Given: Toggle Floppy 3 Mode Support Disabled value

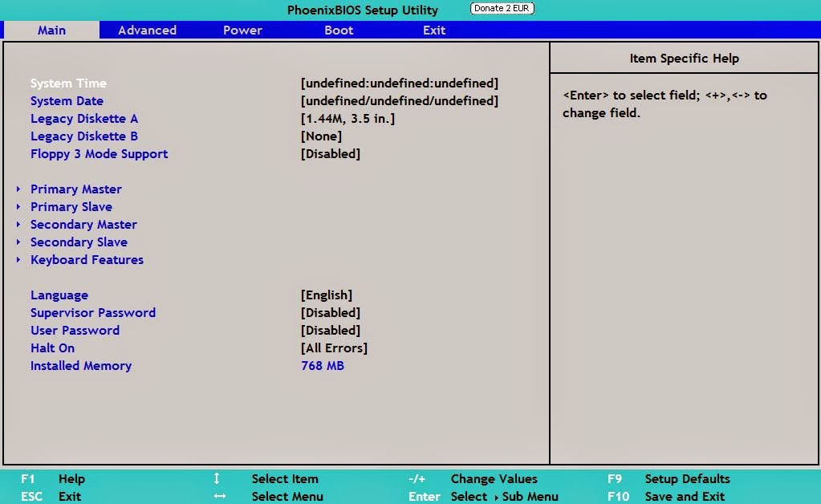Looking at the screenshot, I should [x=331, y=154].
